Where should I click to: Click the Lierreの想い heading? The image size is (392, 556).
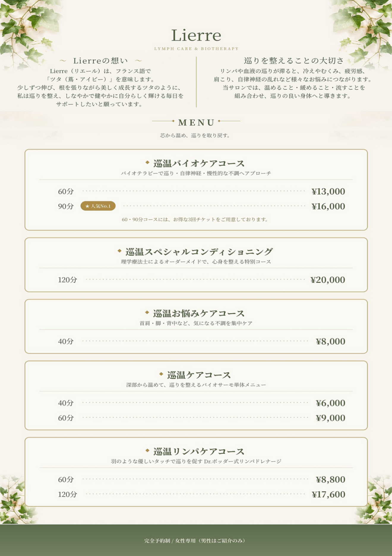click(x=100, y=61)
